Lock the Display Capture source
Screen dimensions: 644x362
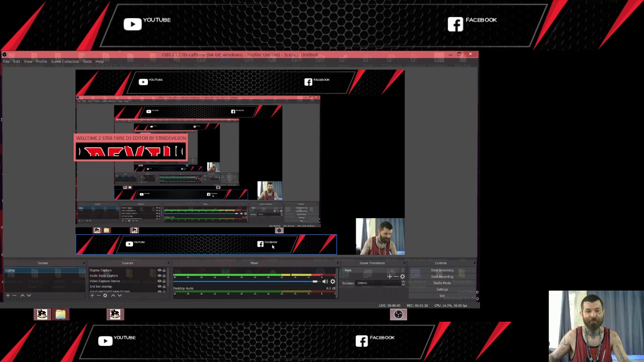tap(164, 270)
